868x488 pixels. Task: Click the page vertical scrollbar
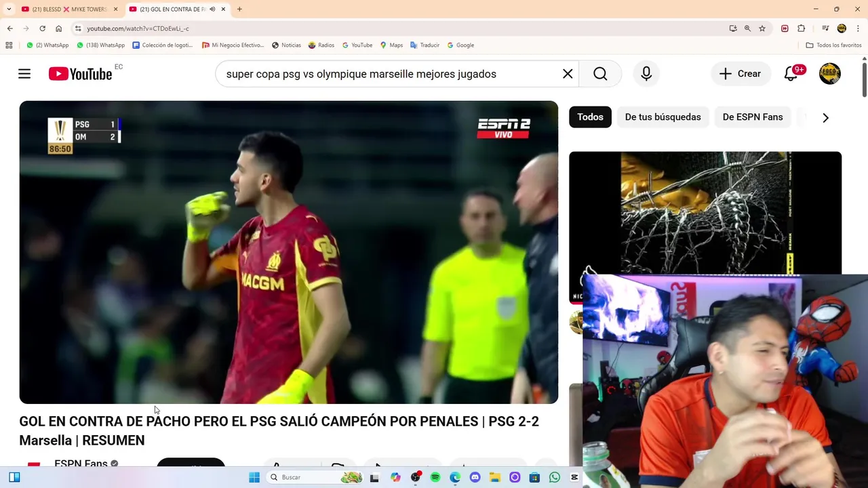click(x=865, y=80)
